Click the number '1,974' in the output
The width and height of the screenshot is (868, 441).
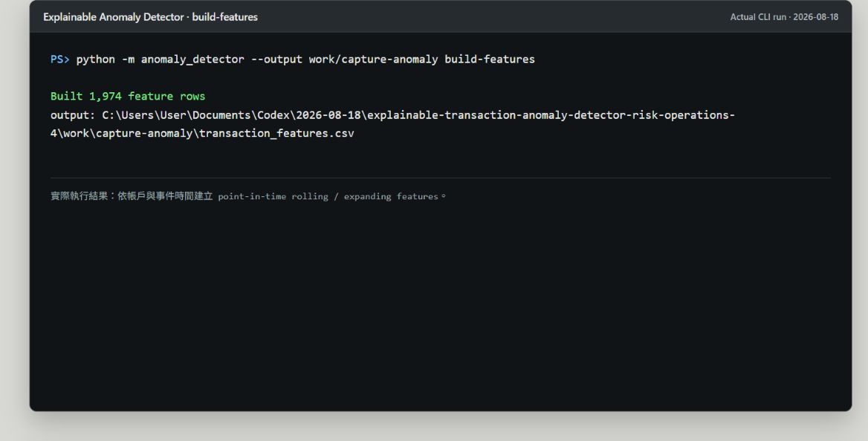106,97
